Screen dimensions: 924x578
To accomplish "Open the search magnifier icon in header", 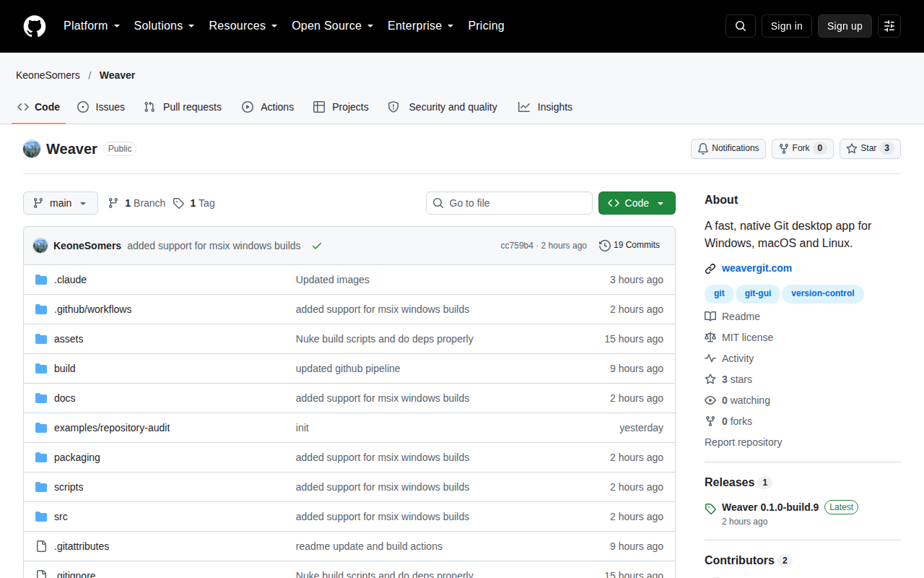I will coord(741,26).
